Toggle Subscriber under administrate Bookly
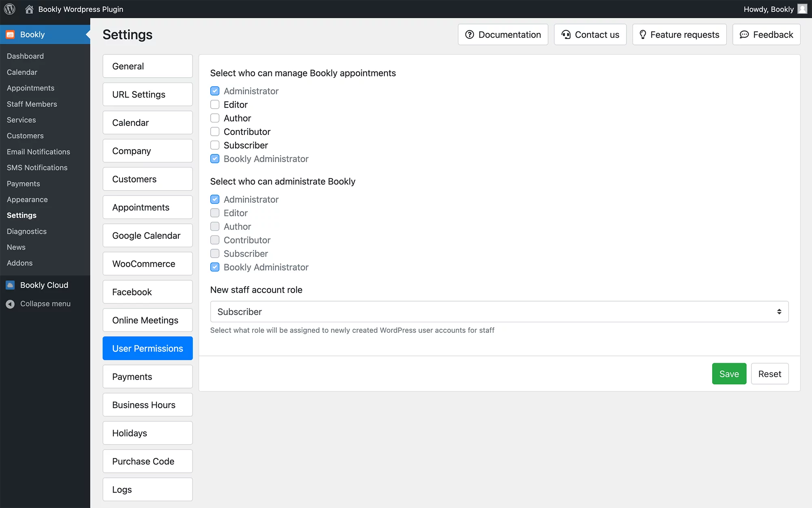This screenshot has width=812, height=508. coord(215,254)
